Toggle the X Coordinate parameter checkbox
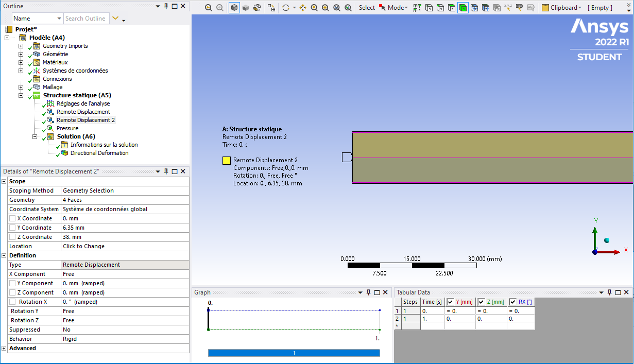The image size is (634, 364). [12, 218]
